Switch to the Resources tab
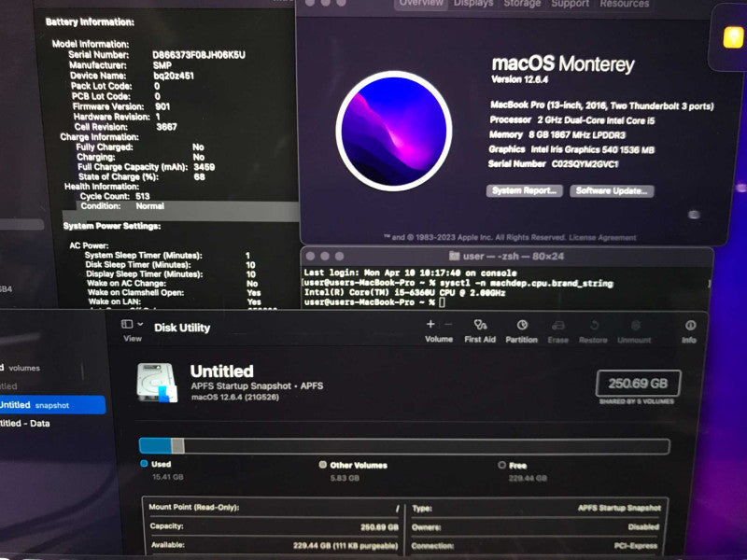Image resolution: width=747 pixels, height=560 pixels. click(x=625, y=4)
